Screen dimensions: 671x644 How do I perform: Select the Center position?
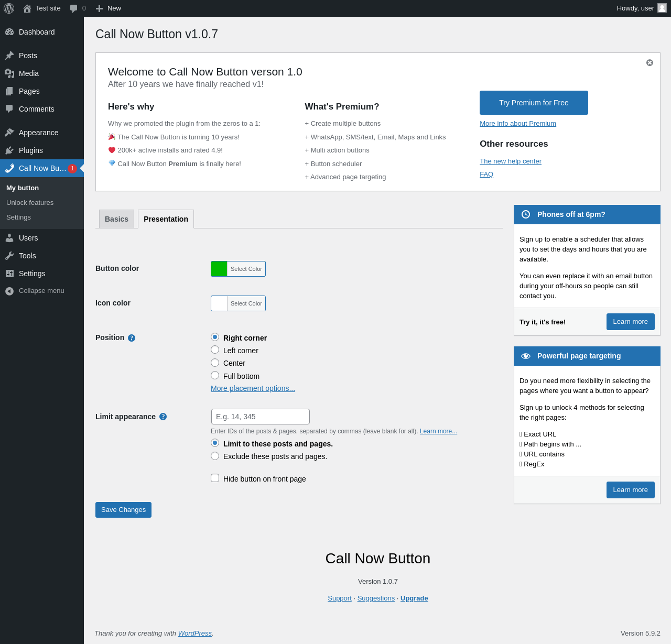(215, 363)
